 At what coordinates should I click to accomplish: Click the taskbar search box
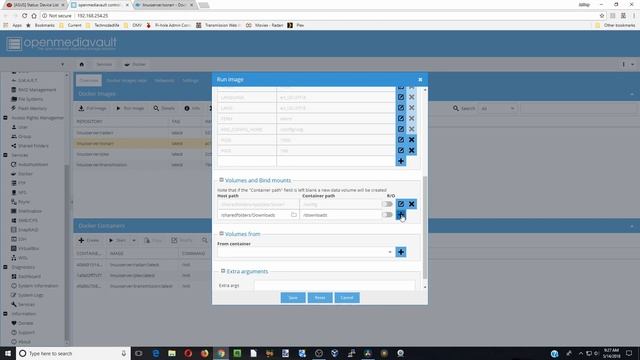tap(73, 353)
